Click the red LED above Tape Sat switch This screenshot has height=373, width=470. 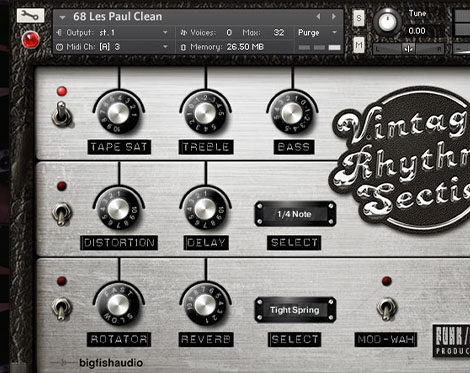62,91
